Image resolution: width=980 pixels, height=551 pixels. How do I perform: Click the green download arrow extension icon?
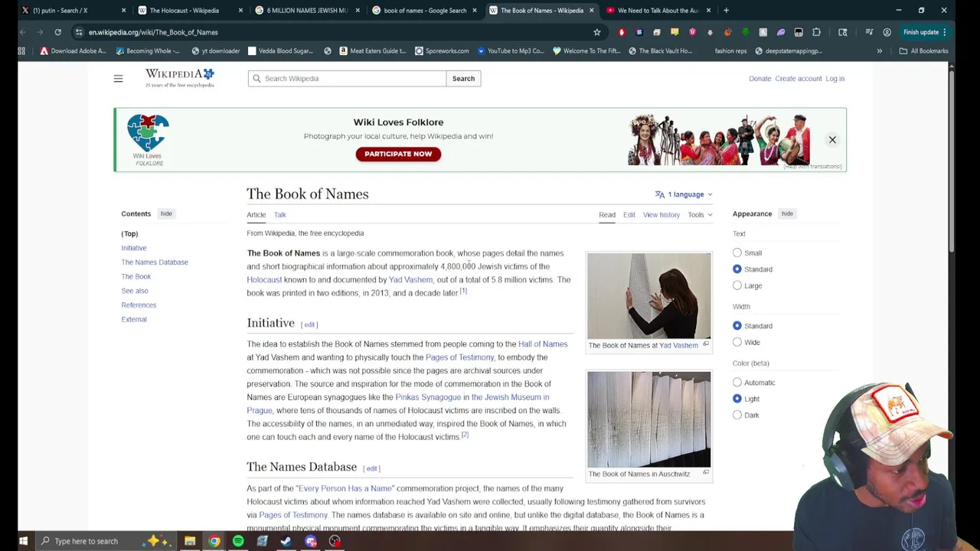coord(745,32)
